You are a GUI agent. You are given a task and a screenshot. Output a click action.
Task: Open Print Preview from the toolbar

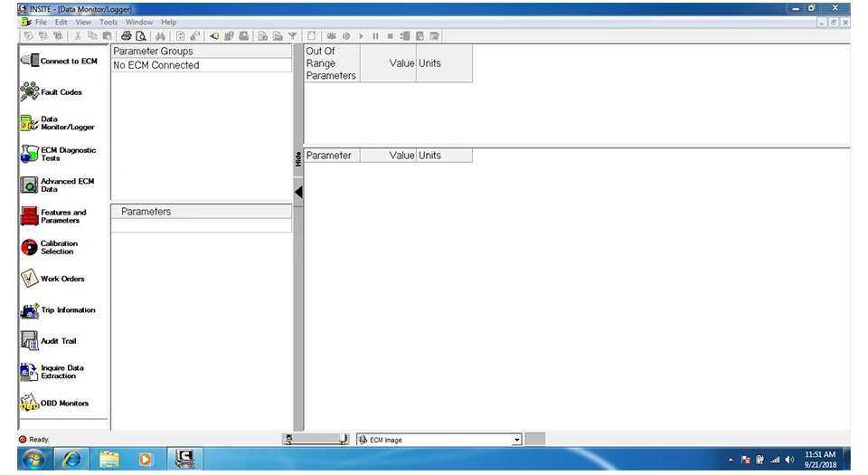[x=141, y=36]
